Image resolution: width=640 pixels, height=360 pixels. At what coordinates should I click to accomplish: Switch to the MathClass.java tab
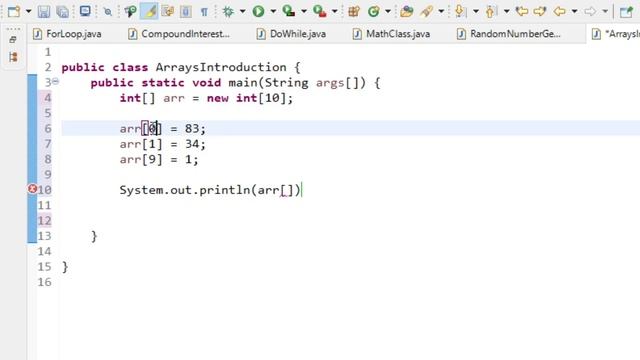point(392,34)
